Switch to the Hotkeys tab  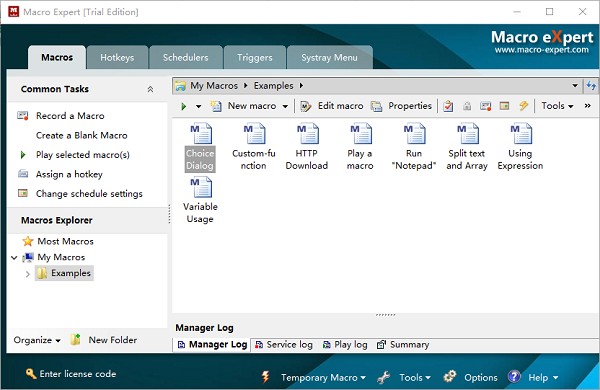pyautogui.click(x=117, y=57)
